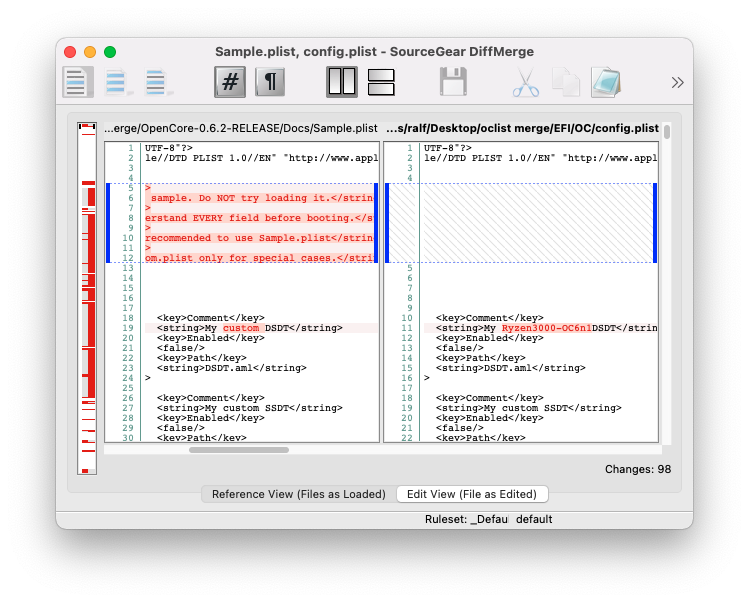Click 'My custom SSDT' line in left pane

[x=250, y=408]
